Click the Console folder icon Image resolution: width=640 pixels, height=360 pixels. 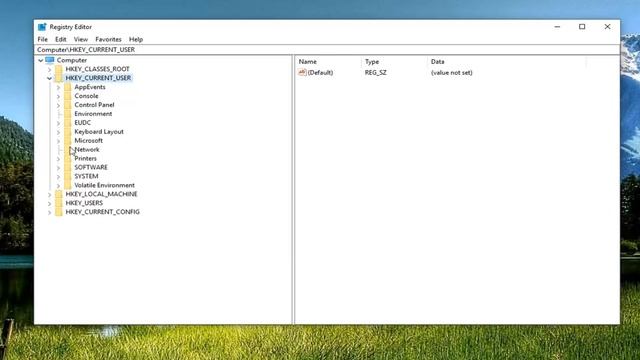tap(68, 96)
